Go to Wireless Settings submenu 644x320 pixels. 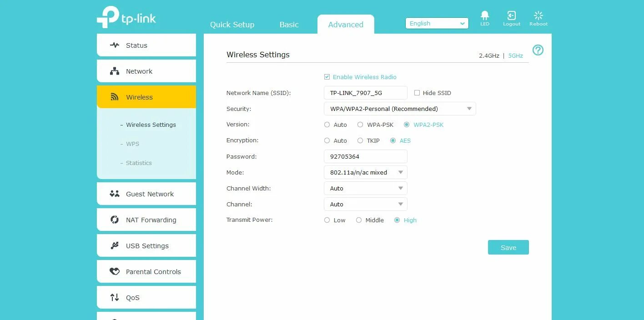click(151, 125)
